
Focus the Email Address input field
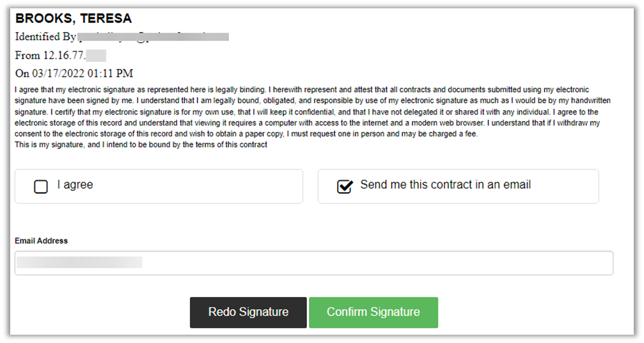click(x=377, y=263)
